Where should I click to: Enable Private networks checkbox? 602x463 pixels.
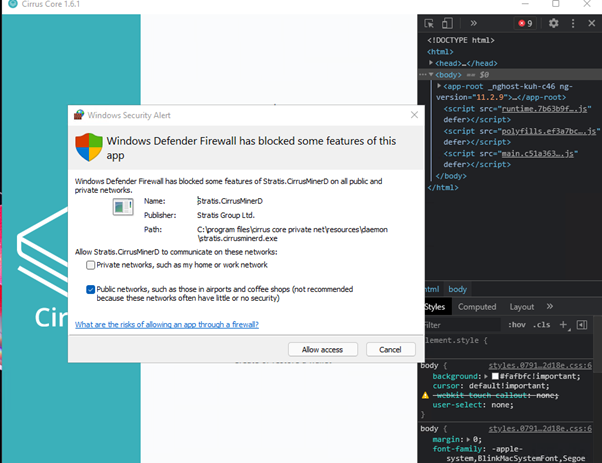pos(91,265)
